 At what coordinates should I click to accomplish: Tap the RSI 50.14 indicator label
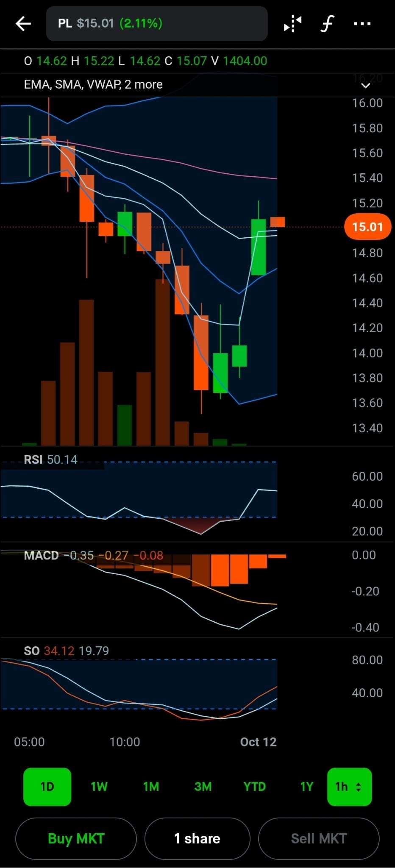(50, 459)
